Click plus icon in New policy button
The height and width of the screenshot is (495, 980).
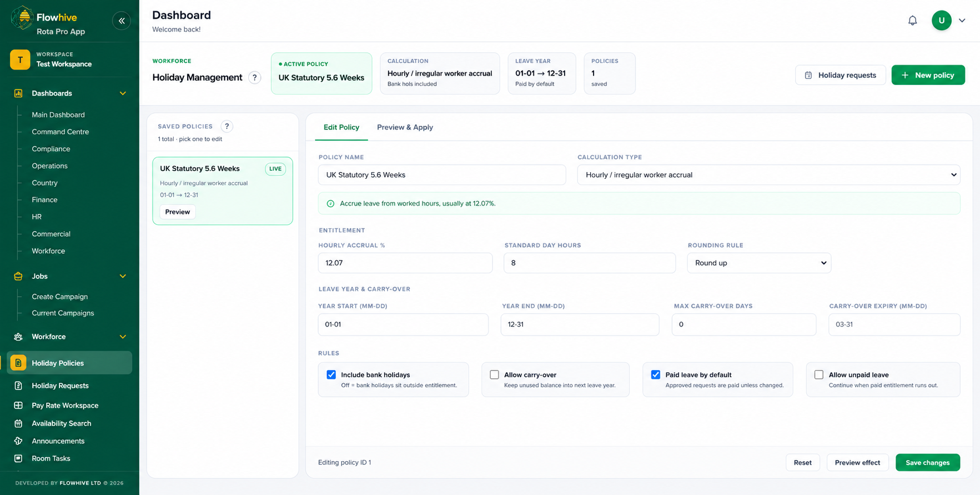click(905, 75)
